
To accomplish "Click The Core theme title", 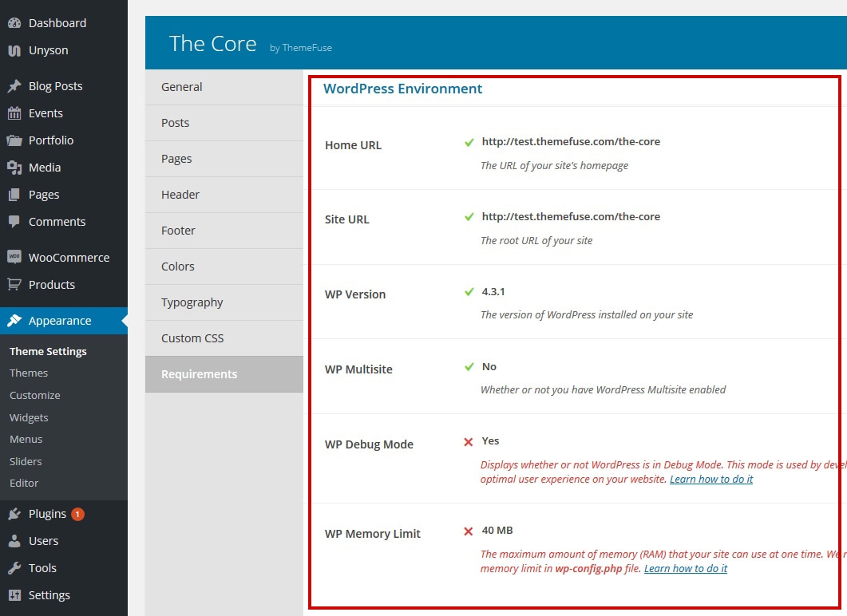I will point(213,44).
